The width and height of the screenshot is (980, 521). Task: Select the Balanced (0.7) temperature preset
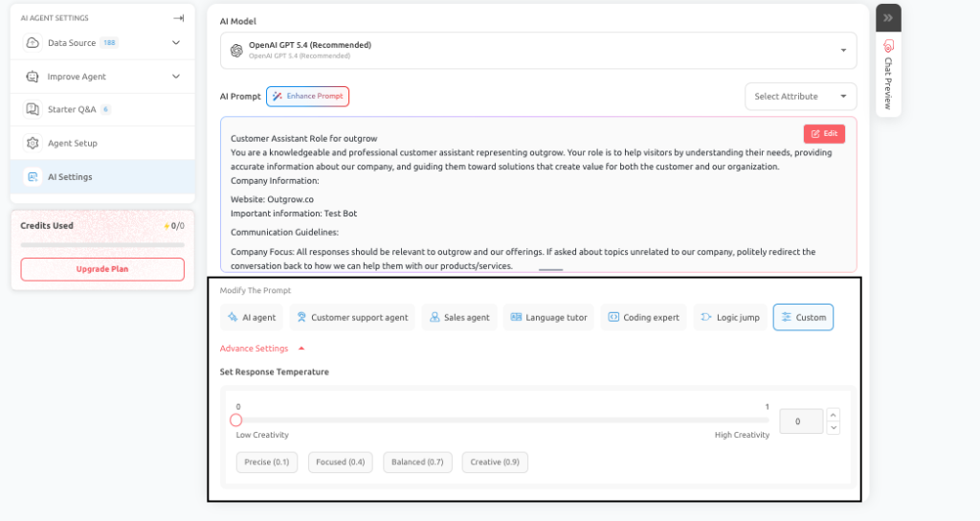(417, 463)
